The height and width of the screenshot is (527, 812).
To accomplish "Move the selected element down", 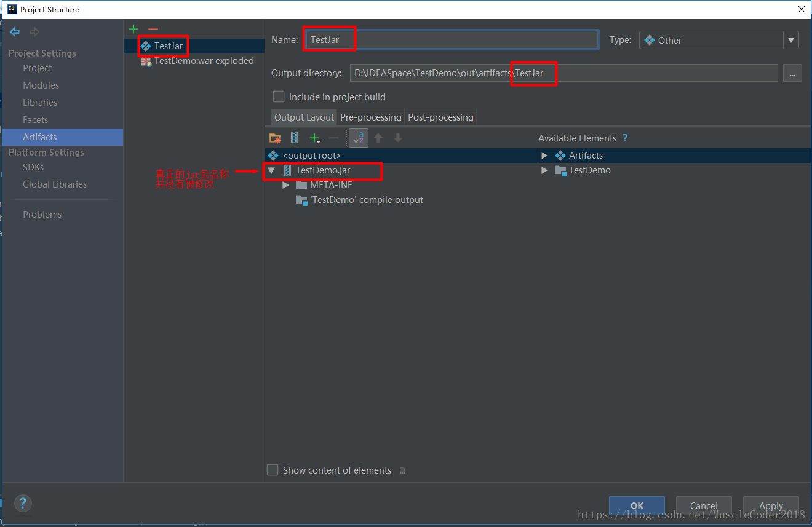I will 398,138.
